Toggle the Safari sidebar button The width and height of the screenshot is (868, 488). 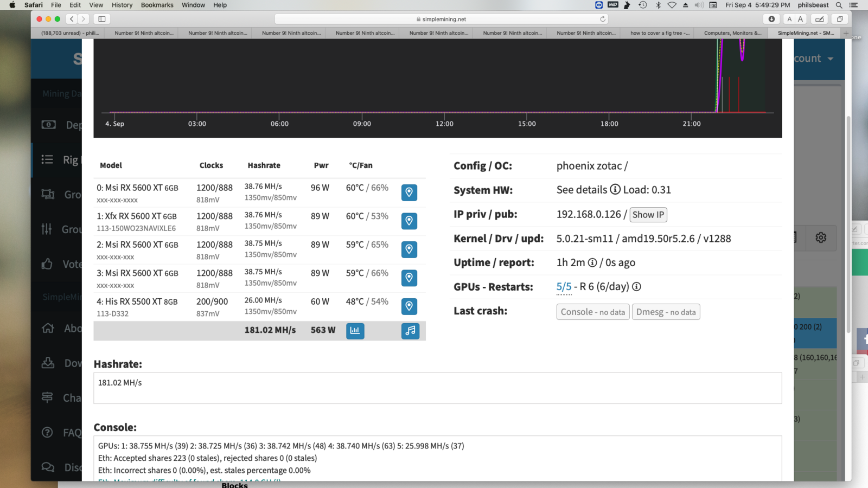coord(102,19)
